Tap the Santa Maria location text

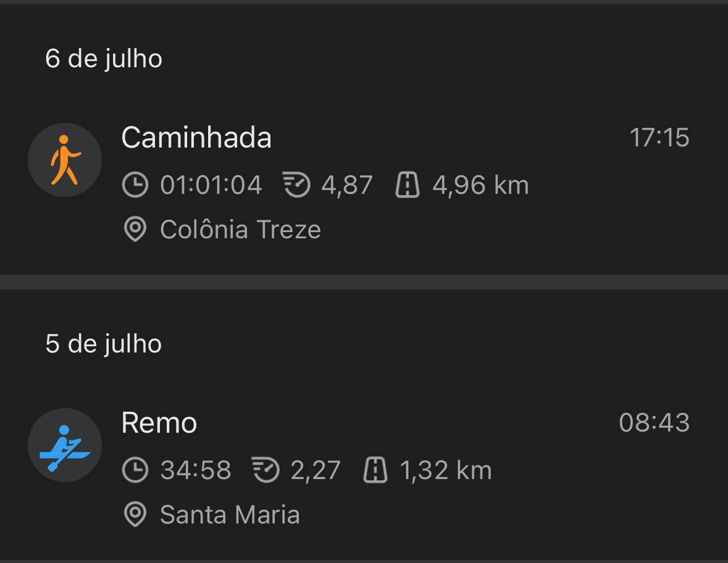coord(230,514)
